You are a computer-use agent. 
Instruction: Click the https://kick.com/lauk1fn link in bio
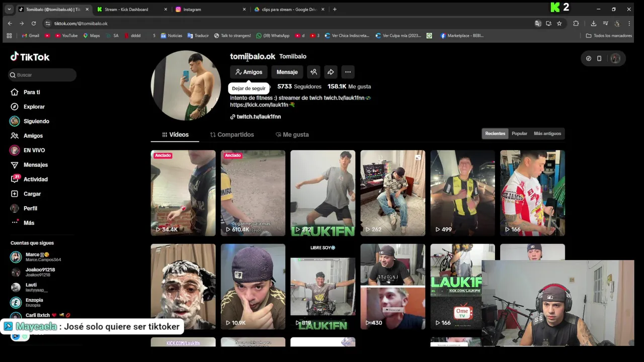click(259, 105)
